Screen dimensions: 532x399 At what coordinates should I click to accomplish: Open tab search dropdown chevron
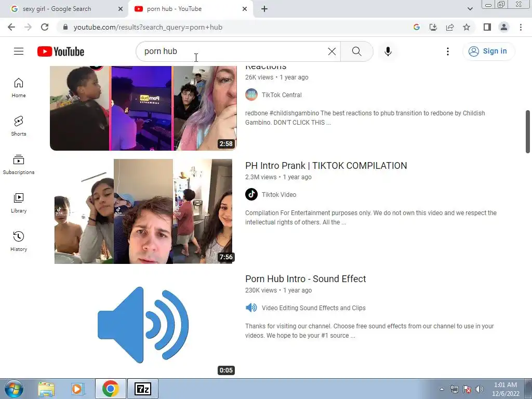(x=470, y=9)
